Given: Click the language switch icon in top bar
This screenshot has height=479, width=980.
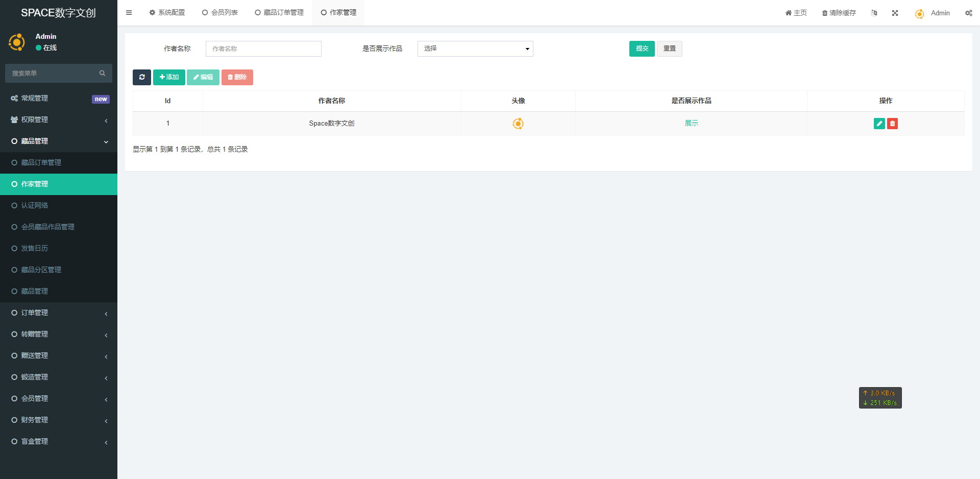Looking at the screenshot, I should click(874, 13).
